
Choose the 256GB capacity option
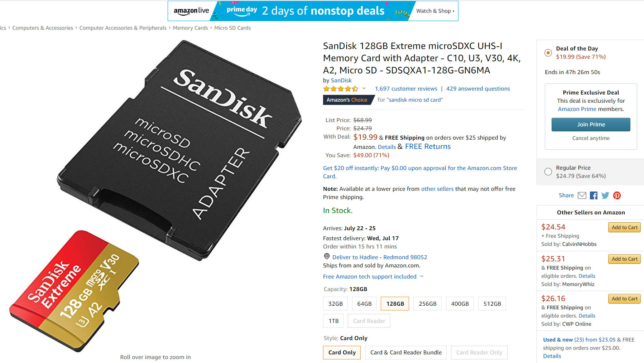coord(427,304)
